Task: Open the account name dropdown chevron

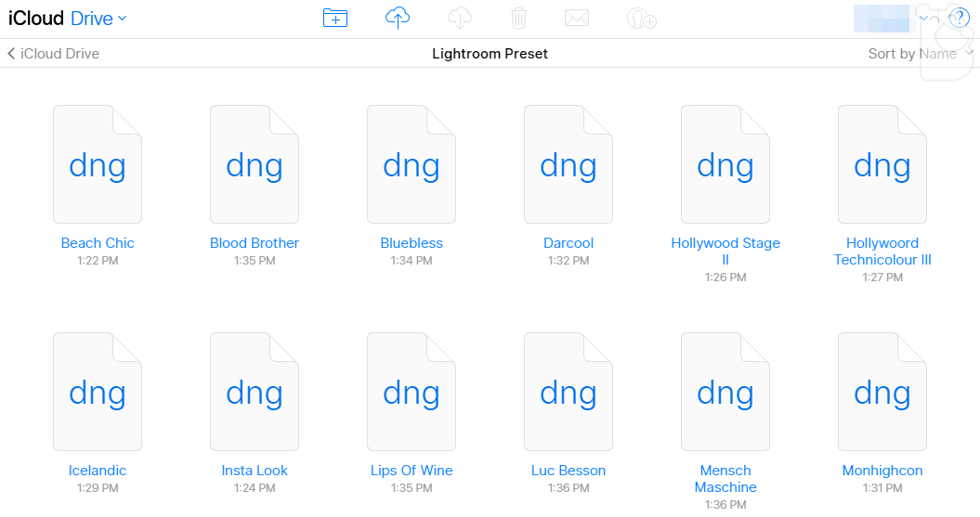Action: 923,19
